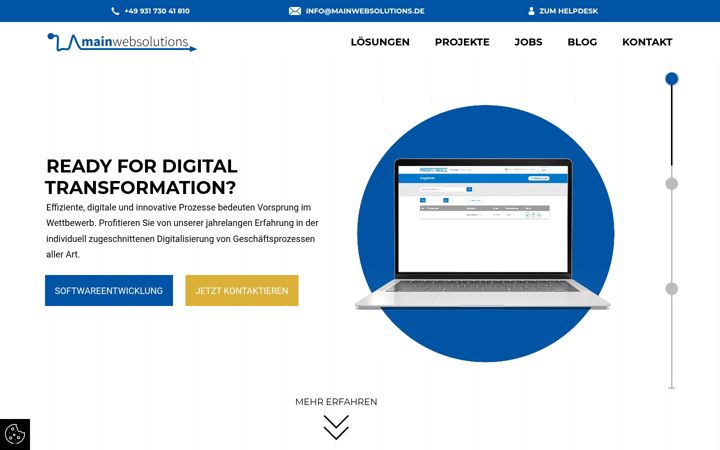The width and height of the screenshot is (720, 450).
Task: Select KONTAKT in navigation
Action: click(x=647, y=42)
